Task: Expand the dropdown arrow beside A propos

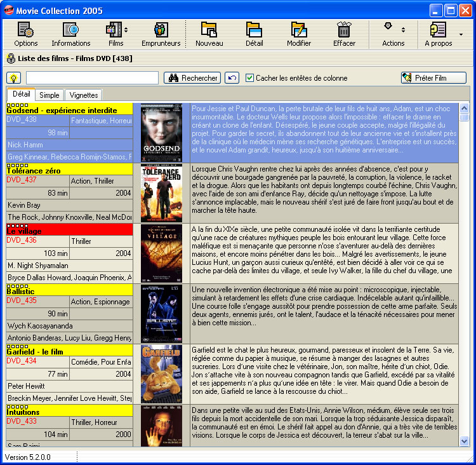Action: [x=461, y=34]
